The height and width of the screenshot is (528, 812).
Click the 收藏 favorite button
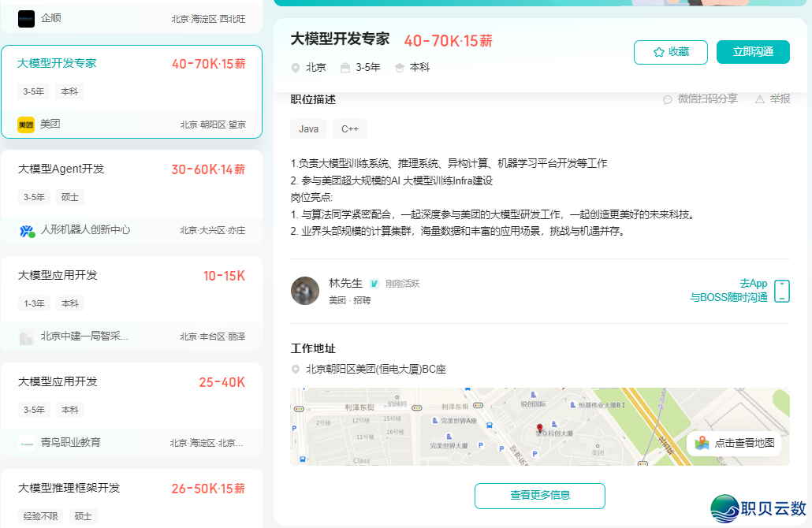[x=671, y=52]
